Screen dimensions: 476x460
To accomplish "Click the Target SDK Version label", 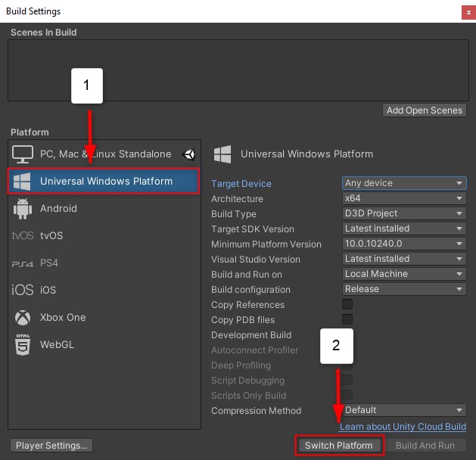I will (x=253, y=229).
